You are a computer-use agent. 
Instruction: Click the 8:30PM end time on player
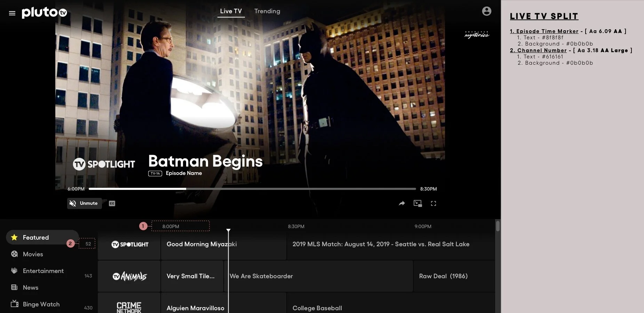pos(428,189)
